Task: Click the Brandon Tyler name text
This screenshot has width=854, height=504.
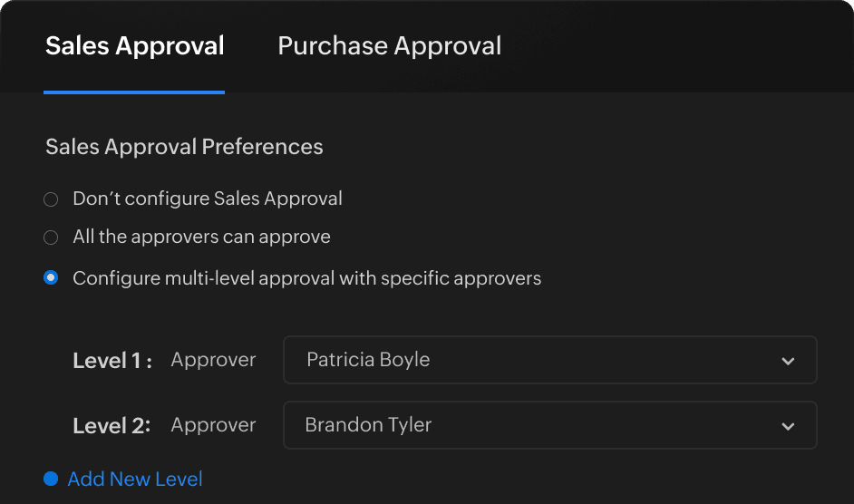Action: coord(368,425)
